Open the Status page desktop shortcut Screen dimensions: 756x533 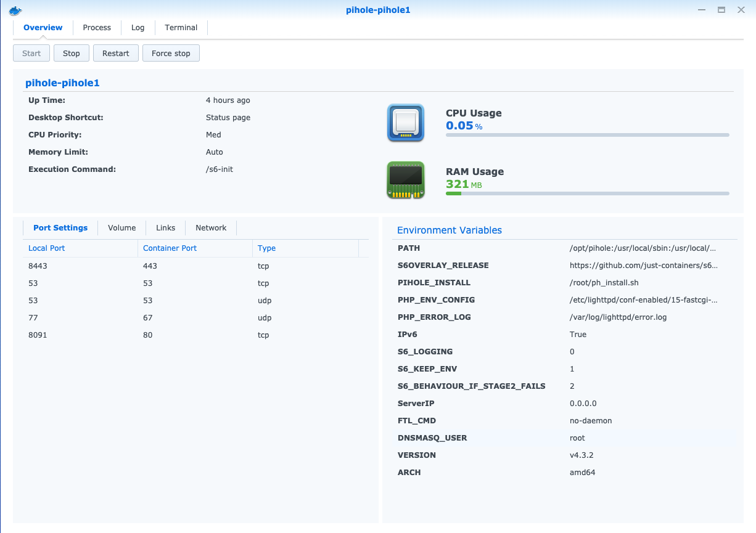point(228,118)
